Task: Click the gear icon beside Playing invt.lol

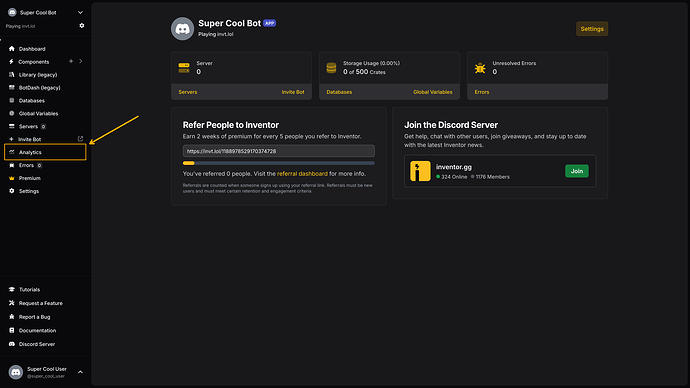Action: coord(82,26)
